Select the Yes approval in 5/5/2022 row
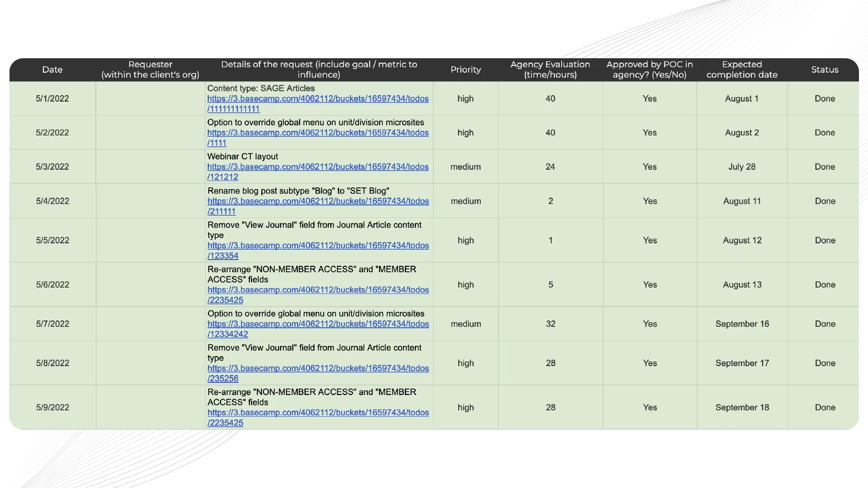The height and width of the screenshot is (488, 868). [650, 240]
